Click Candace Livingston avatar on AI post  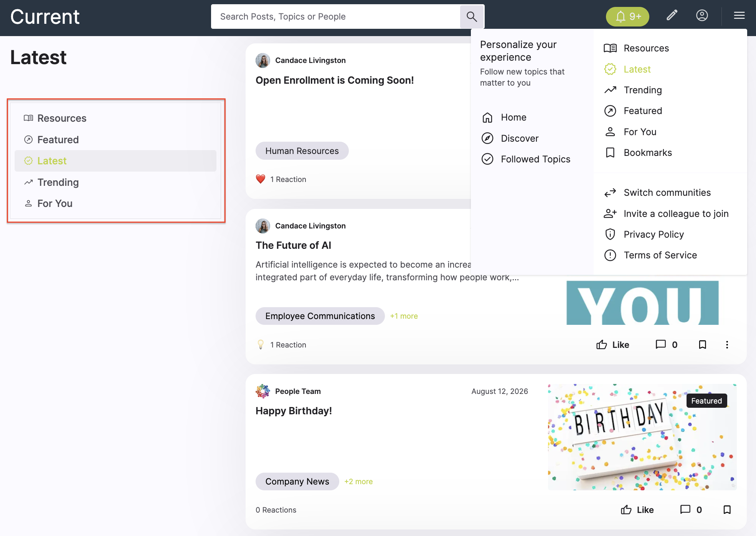[263, 226]
